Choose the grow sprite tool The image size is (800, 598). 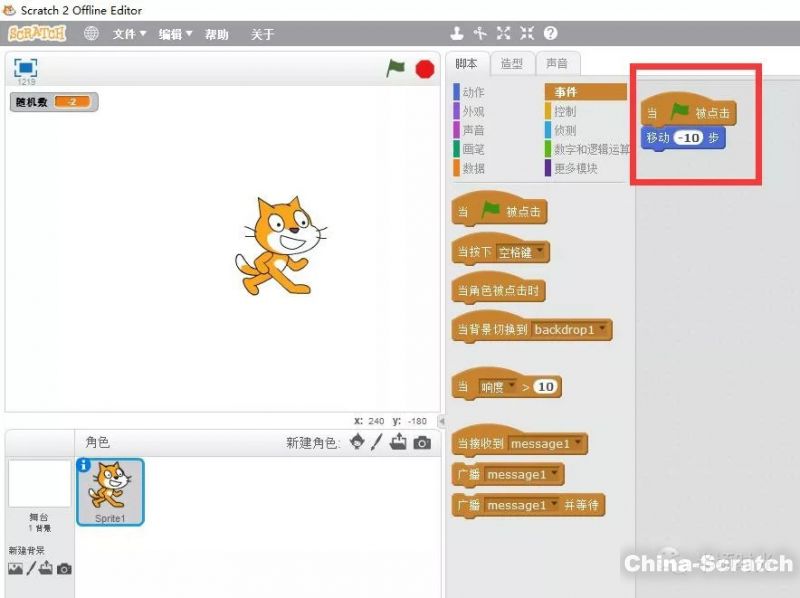click(x=504, y=34)
